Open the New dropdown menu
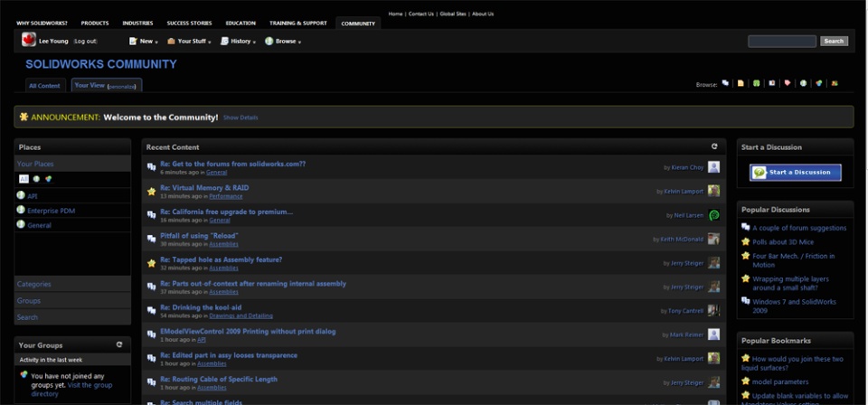This screenshot has height=405, width=868. pyautogui.click(x=144, y=42)
